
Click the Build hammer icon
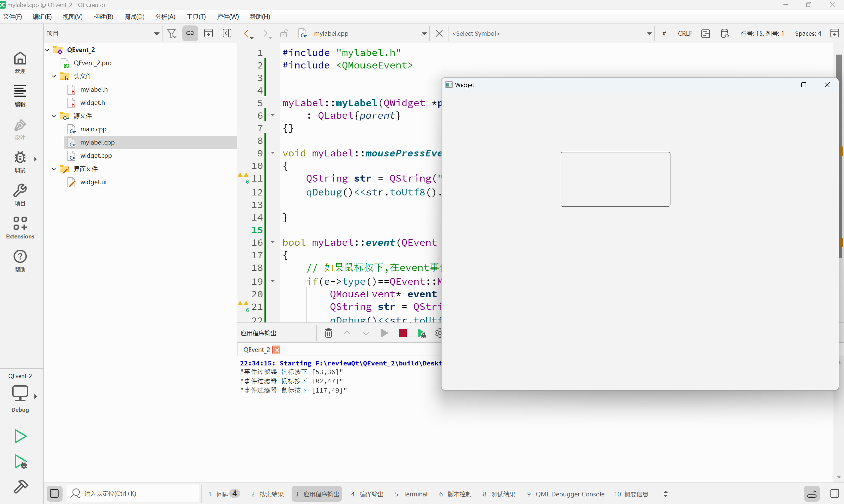click(x=20, y=487)
